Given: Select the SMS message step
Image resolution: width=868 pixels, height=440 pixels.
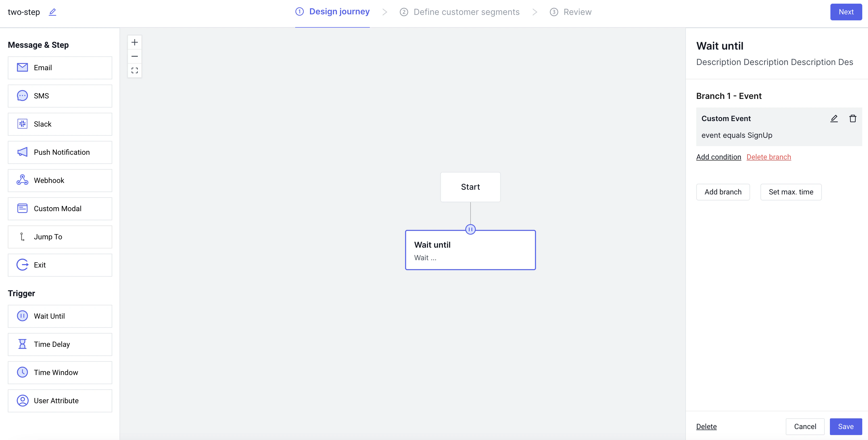Looking at the screenshot, I should [x=60, y=96].
